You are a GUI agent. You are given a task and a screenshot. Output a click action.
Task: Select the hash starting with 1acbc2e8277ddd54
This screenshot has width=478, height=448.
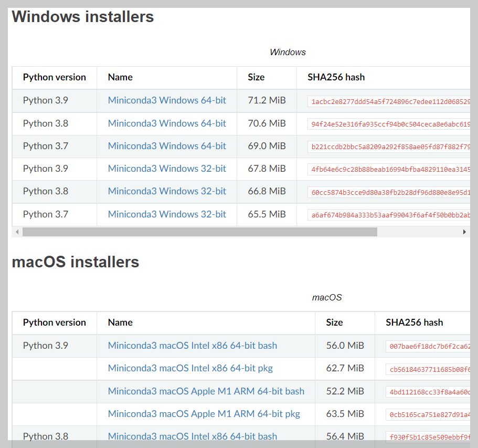coord(389,101)
